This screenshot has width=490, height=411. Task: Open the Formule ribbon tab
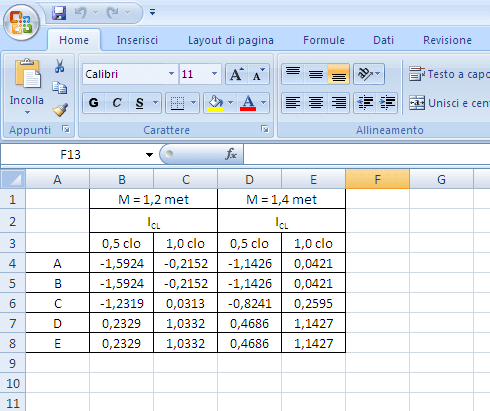click(x=324, y=40)
